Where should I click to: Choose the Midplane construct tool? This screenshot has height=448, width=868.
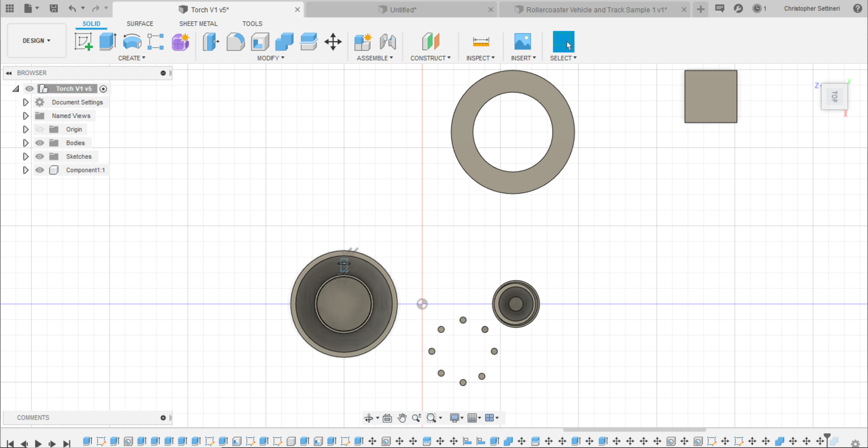click(431, 42)
